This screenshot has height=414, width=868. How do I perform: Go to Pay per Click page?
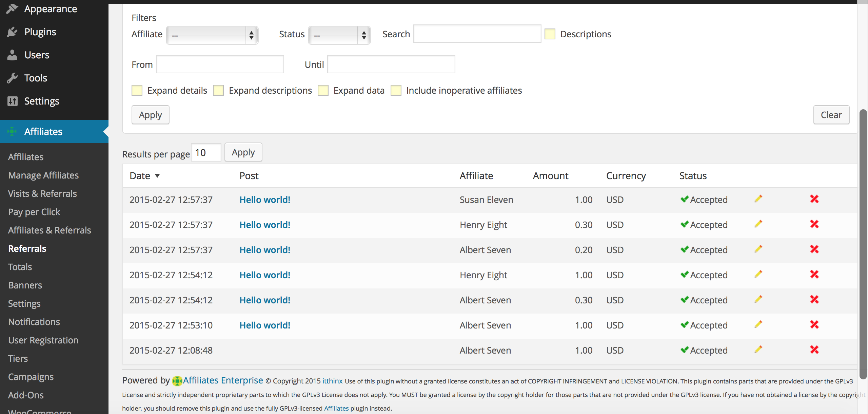coord(34,212)
